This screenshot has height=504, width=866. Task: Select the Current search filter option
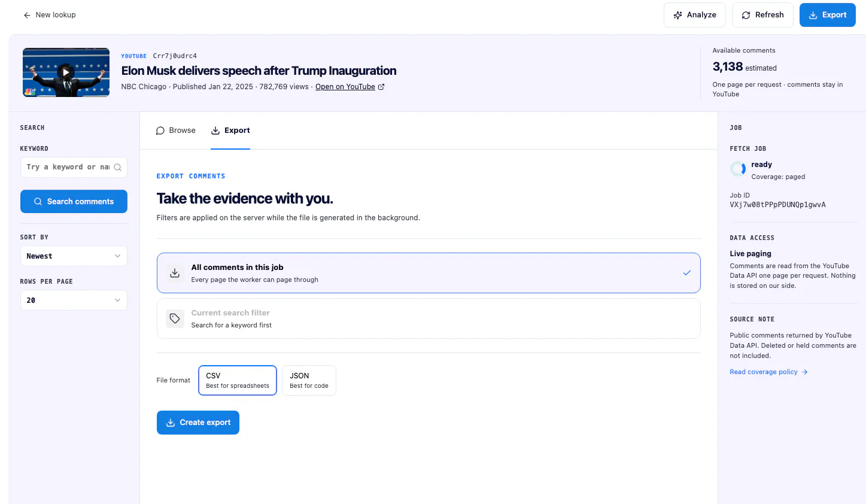[429, 318]
